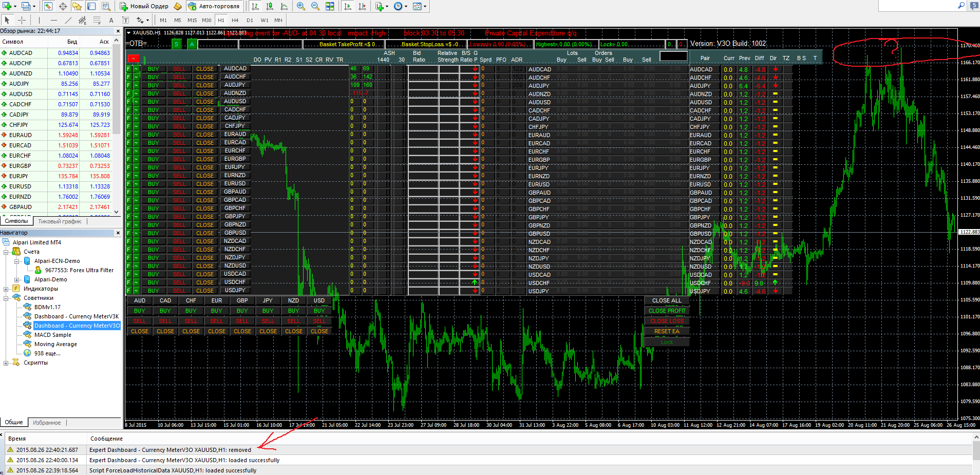Click SELL in the GBPJPY row
980x475 pixels.
point(179,217)
